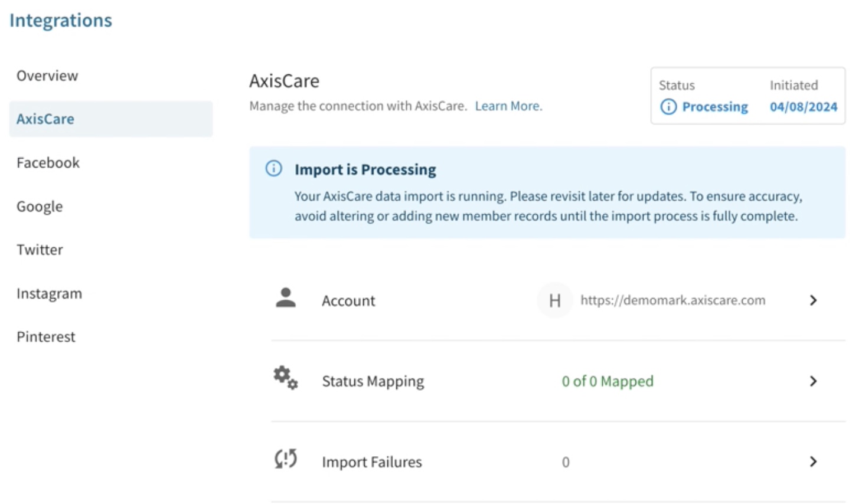Click the info icon in Import is Processing banner
This screenshot has width=862, height=504.
(274, 168)
